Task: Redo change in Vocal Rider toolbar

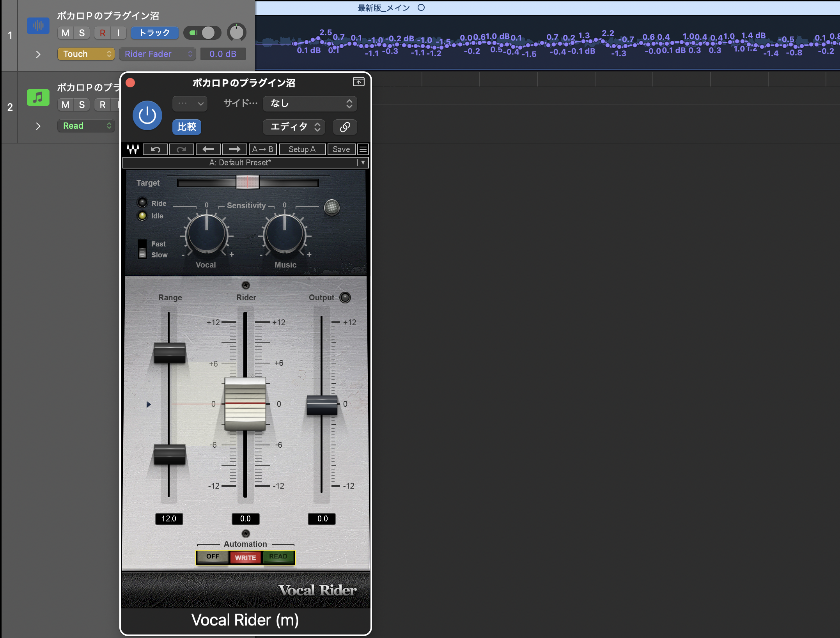Action: [x=181, y=149]
